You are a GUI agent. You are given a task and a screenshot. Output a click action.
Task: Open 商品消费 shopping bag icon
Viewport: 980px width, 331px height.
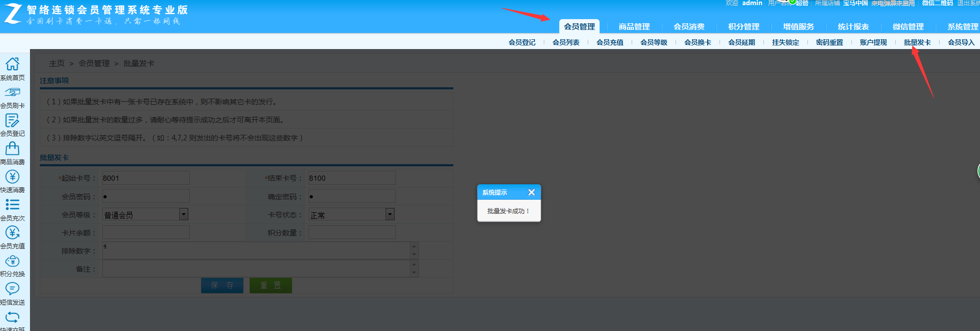[12, 149]
